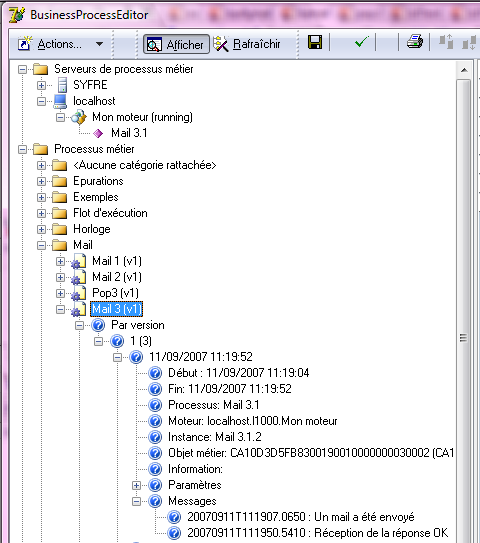Click the save floppy disk icon
The height and width of the screenshot is (543, 480).
315,43
